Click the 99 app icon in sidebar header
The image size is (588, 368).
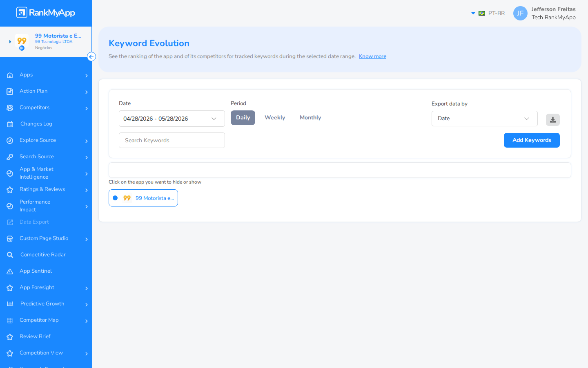(x=22, y=42)
